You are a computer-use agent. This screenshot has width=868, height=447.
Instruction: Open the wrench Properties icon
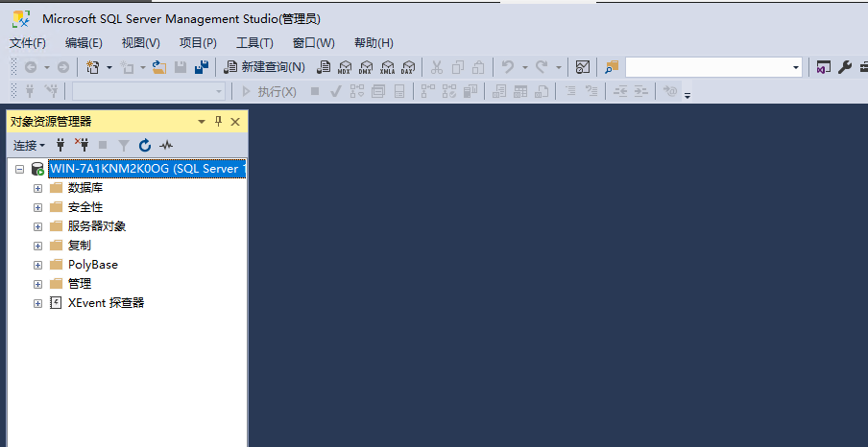pos(844,67)
